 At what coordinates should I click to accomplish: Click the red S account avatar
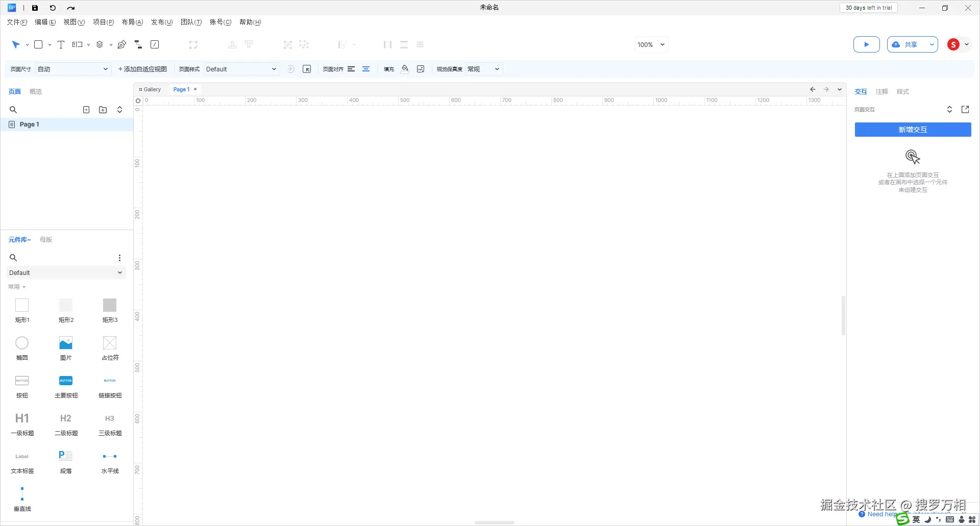click(953, 45)
